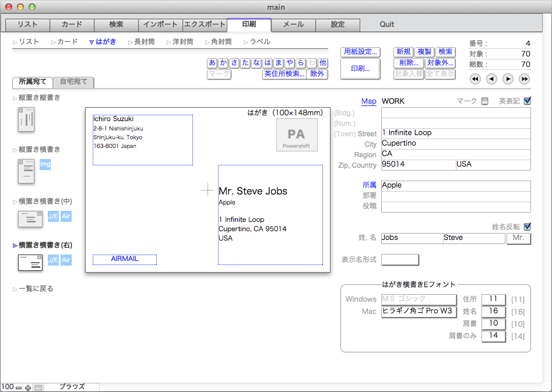552x392 pixels.
Task: Go to next record arrow
Action: click(508, 79)
